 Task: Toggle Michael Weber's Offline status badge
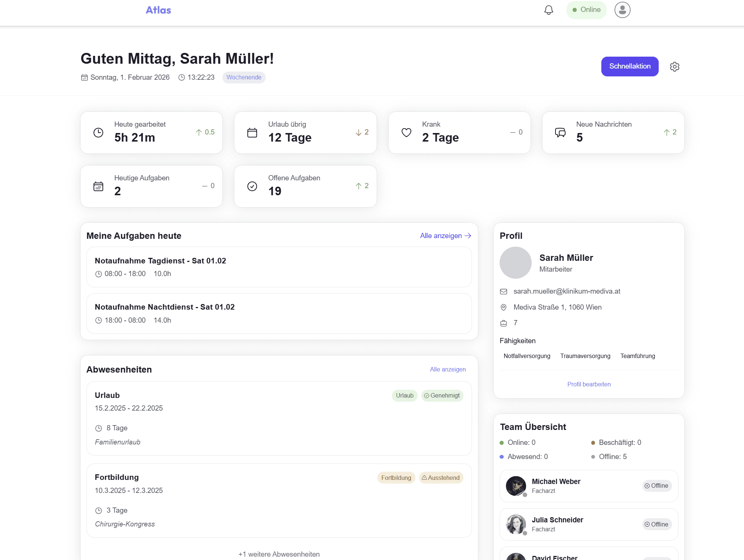coord(656,485)
